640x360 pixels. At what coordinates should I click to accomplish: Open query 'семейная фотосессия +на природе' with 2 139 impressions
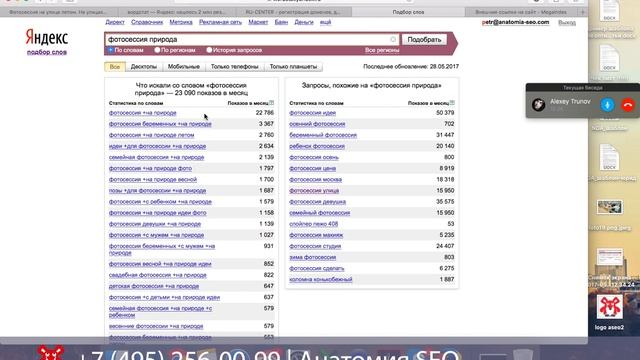click(x=156, y=157)
